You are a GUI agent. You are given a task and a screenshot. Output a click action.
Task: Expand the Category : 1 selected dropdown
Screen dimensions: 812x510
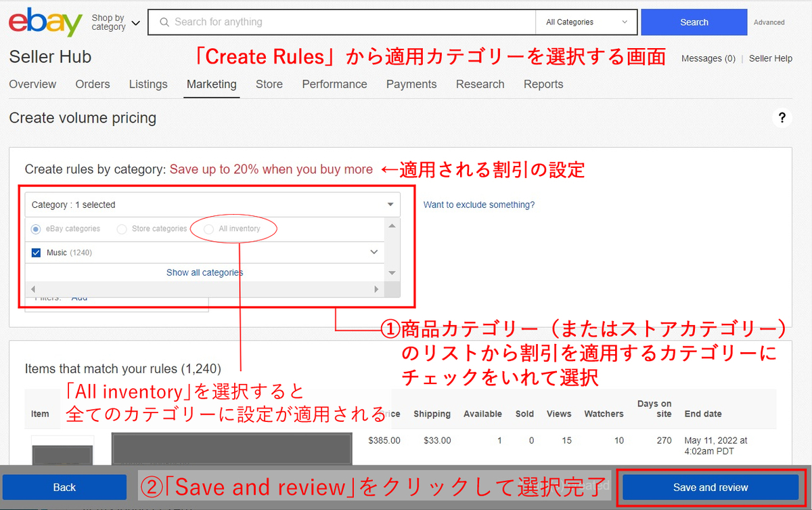(212, 205)
